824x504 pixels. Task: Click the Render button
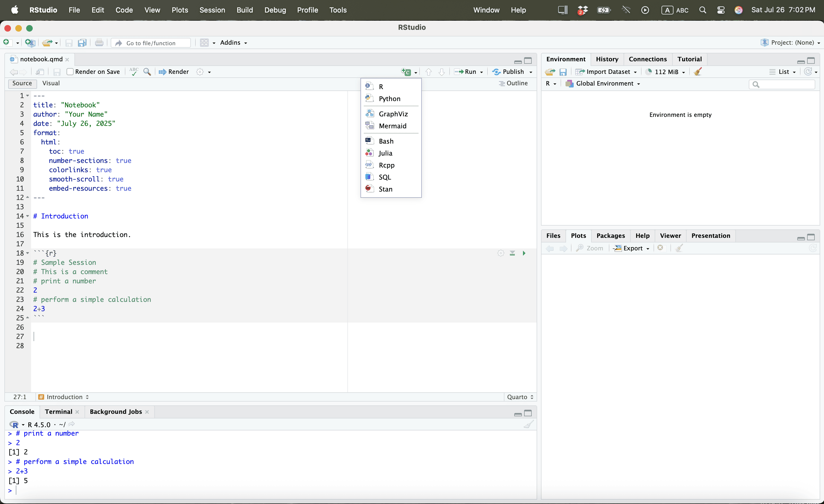point(174,72)
